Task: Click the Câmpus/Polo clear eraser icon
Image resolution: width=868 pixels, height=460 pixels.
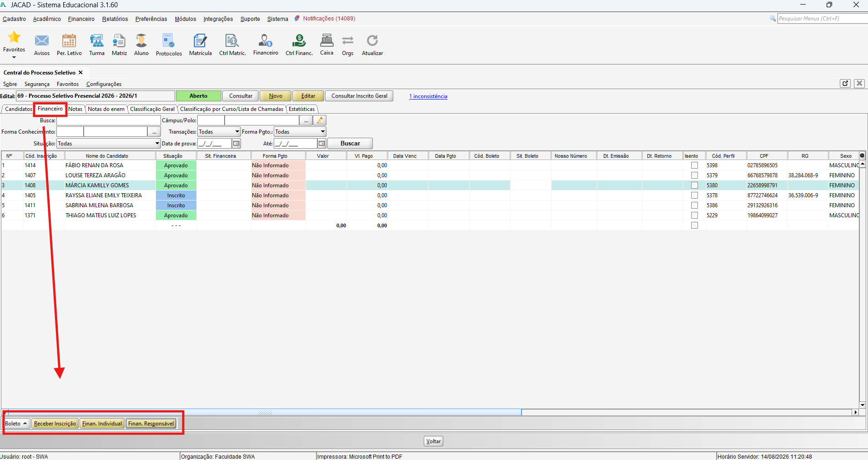Action: click(320, 120)
